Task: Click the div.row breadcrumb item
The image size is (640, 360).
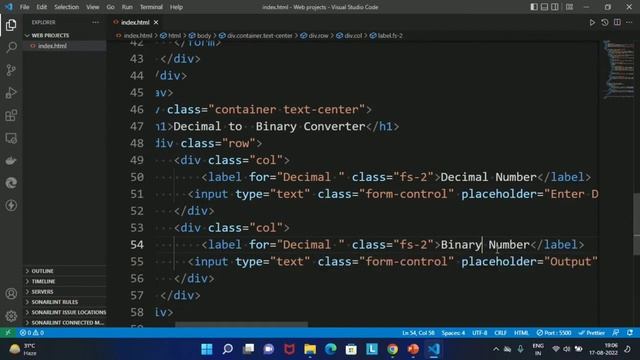Action: (314, 36)
